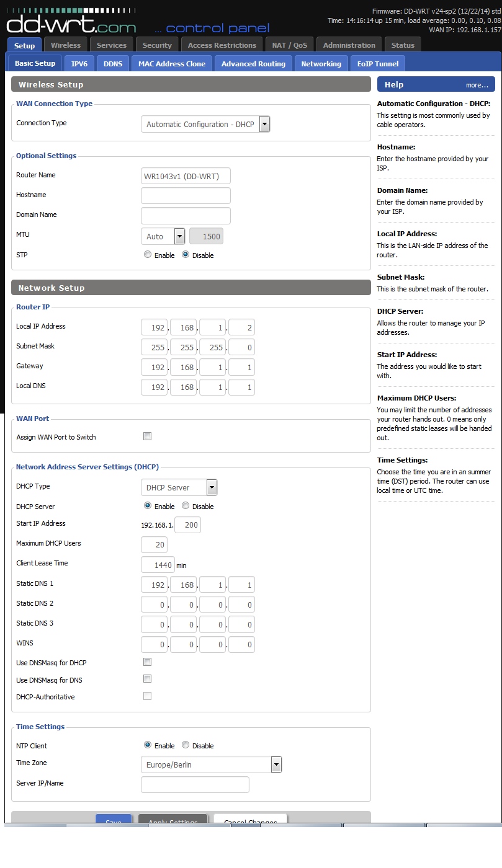Click the Save button

[x=114, y=819]
